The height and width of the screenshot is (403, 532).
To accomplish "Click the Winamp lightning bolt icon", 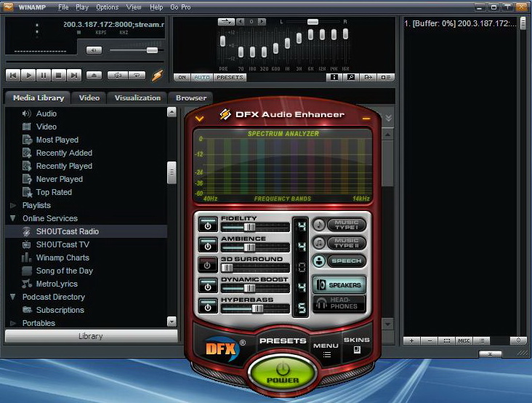I will 157,76.
